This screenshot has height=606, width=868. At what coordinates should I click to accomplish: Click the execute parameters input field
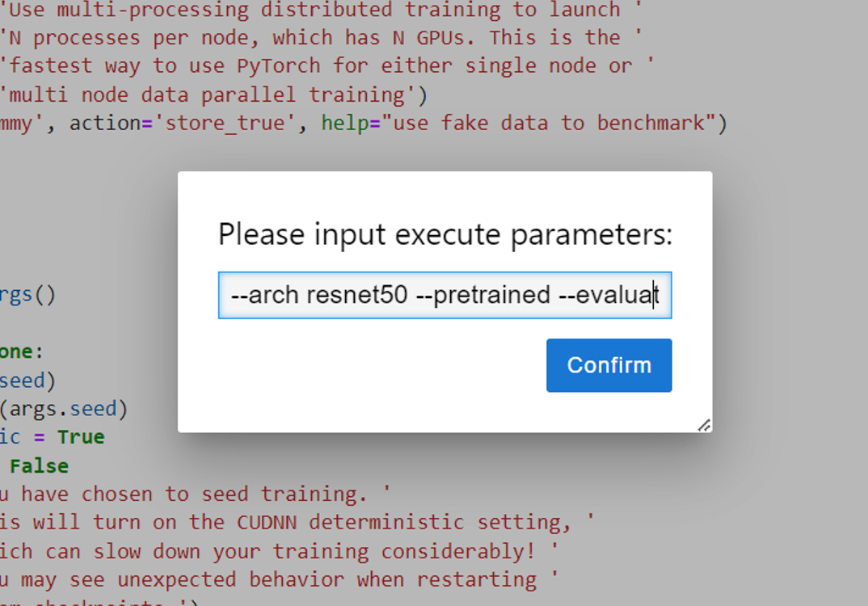[x=444, y=295]
